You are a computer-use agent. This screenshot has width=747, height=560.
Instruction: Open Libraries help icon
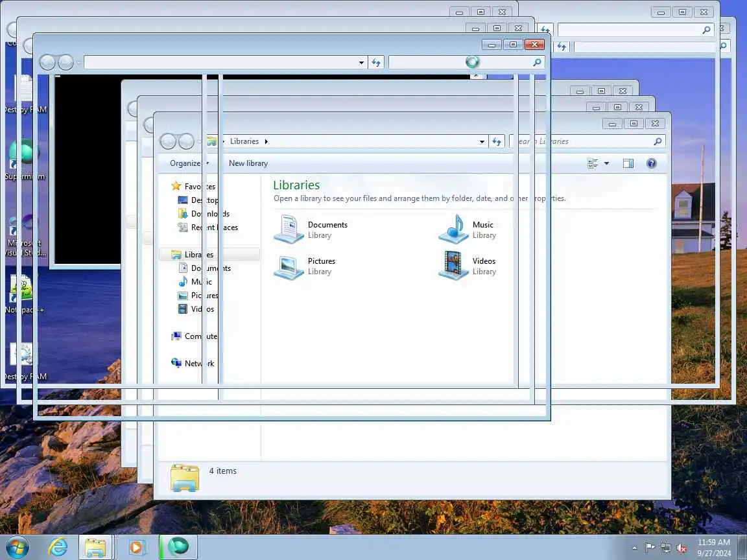pyautogui.click(x=651, y=163)
